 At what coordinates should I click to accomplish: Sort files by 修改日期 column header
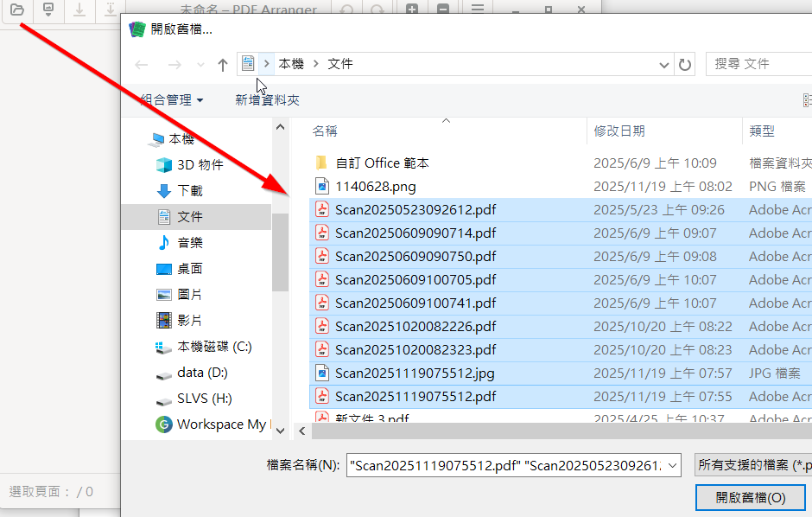pos(619,131)
